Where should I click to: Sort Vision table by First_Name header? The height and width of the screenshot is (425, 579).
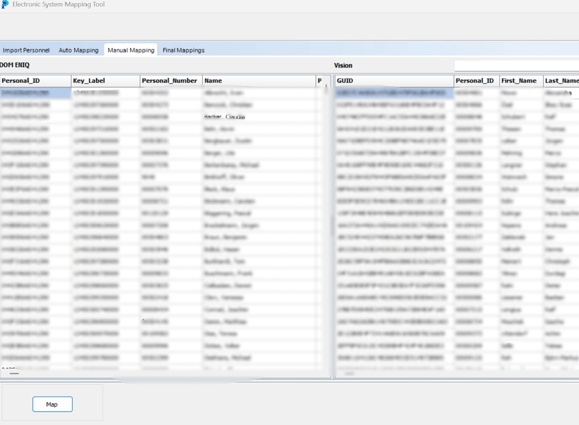click(521, 80)
